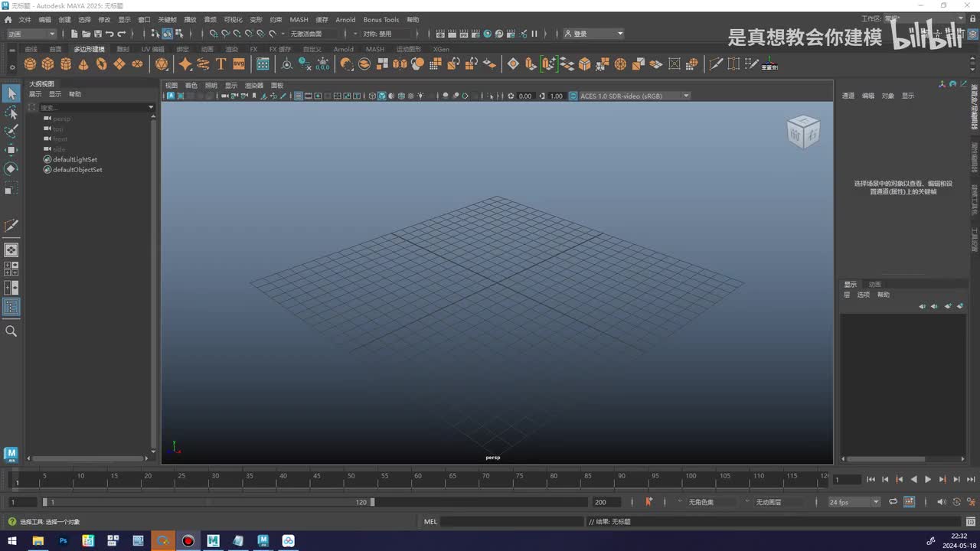Open the content browser shelf icon

[263, 64]
